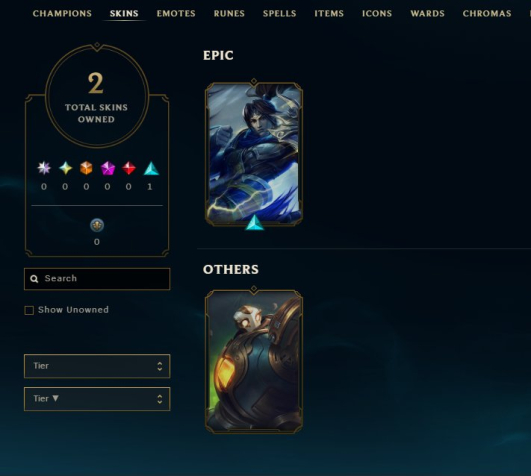The width and height of the screenshot is (531, 476).
Task: Go to the Runes tab
Action: point(229,14)
